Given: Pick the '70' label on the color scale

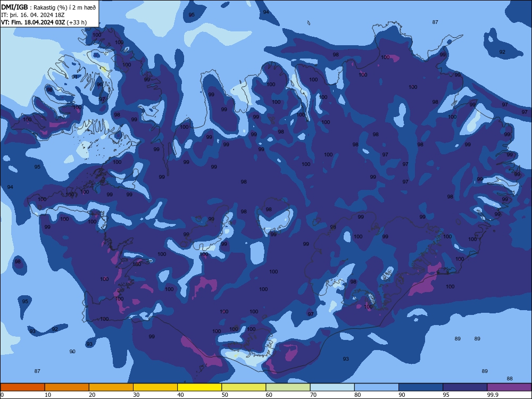Looking at the screenshot, I should point(313,395).
